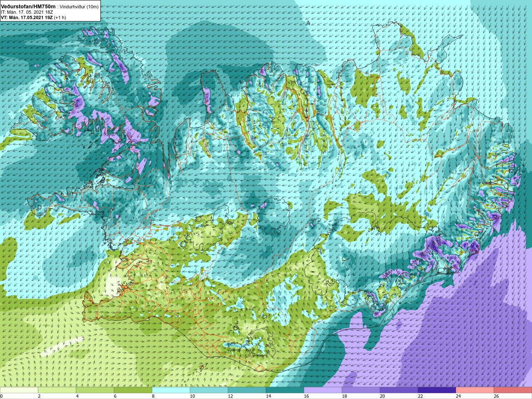Click the light cyan 8–10 legend swatch
Image resolution: width=532 pixels, height=399 pixels.
[x=171, y=390]
